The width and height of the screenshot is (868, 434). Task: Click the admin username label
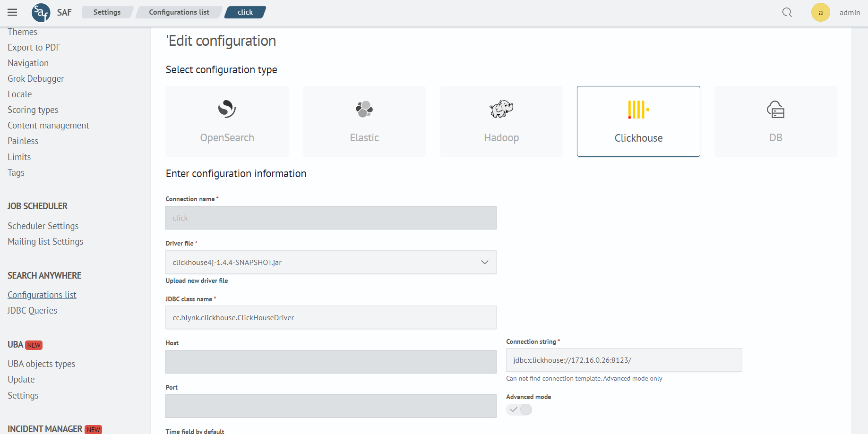[850, 13]
